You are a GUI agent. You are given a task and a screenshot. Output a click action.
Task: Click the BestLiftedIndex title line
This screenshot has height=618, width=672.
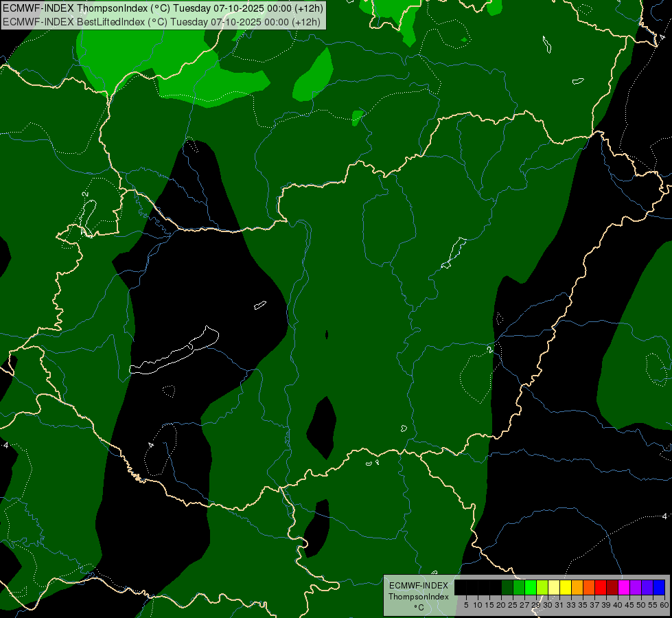tap(161, 22)
